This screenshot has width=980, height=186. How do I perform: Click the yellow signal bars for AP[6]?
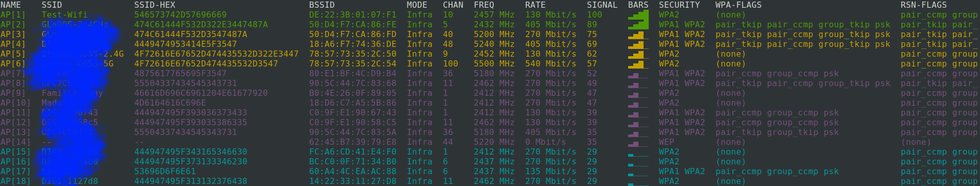click(x=638, y=64)
